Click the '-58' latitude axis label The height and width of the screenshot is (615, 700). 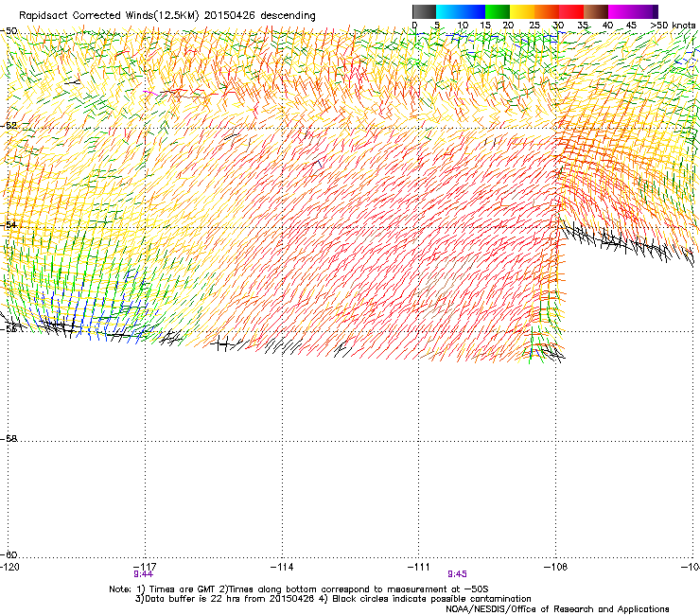click(x=9, y=439)
